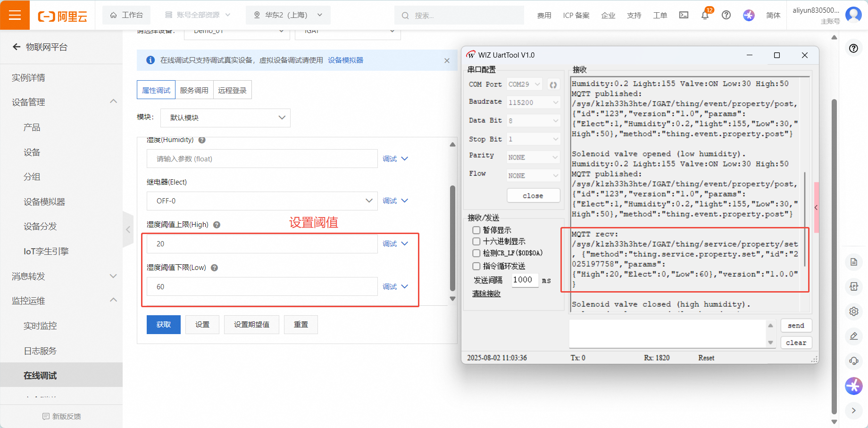This screenshot has width=868, height=428.
Task: Toggle 检测CR_LF checkbox
Action: 476,253
